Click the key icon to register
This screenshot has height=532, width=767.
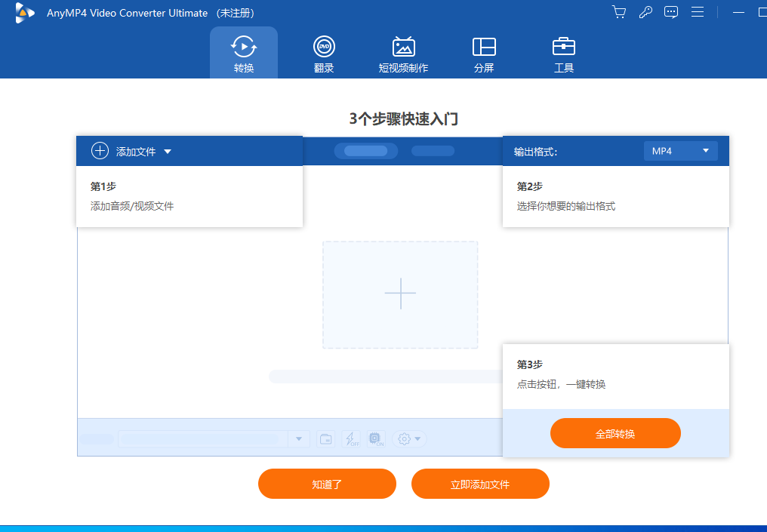coord(645,12)
